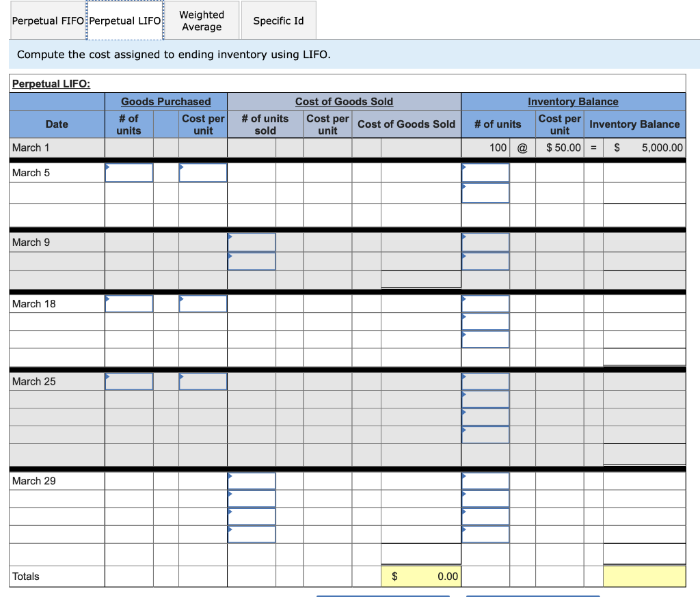Screen dimensions: 700x597
Task: Select March 18 second inventory units field
Action: [x=485, y=322]
